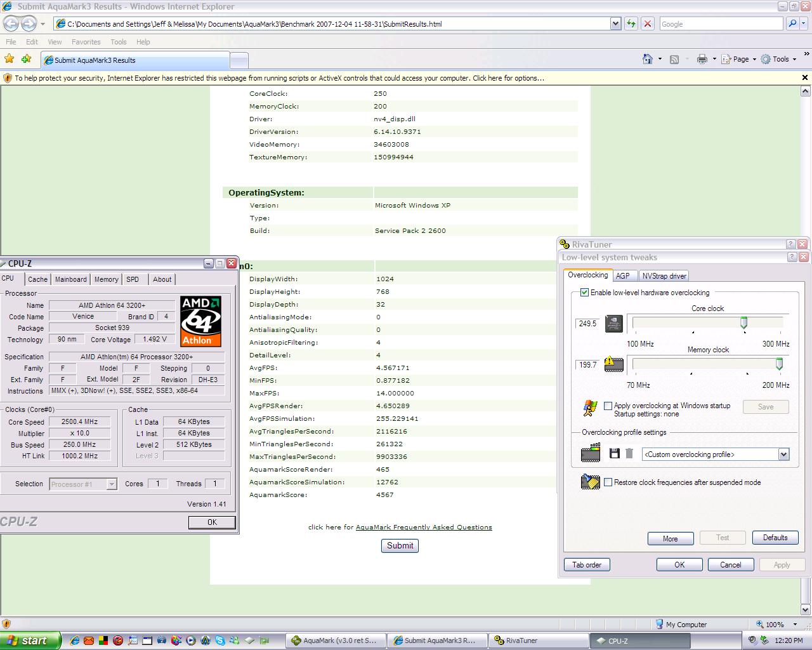Open the Page menu dropdown
The image size is (812, 650).
click(x=740, y=59)
